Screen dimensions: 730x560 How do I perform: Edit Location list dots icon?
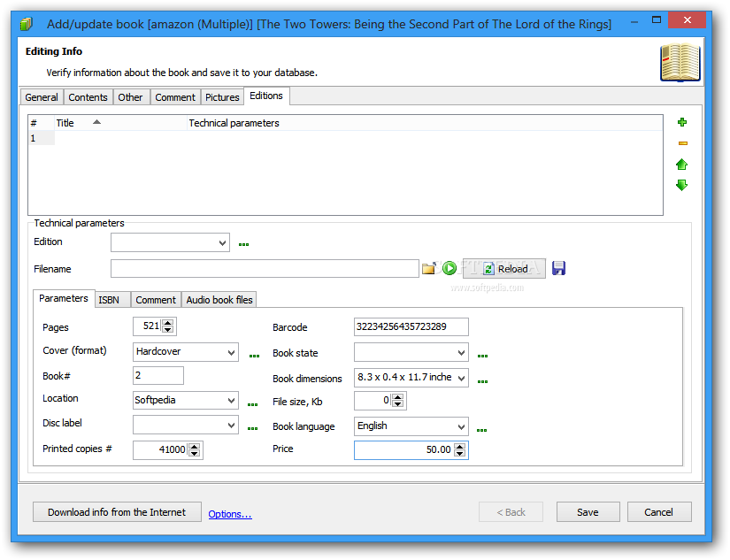(x=253, y=404)
